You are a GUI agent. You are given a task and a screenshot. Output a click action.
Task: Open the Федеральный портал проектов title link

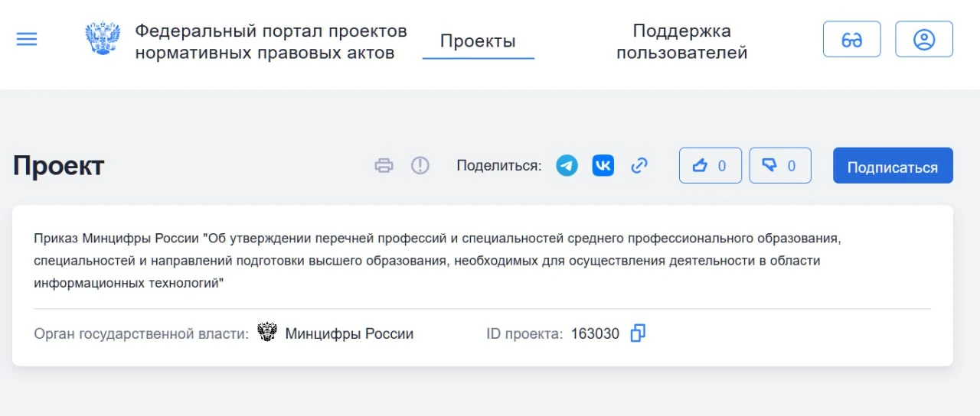[270, 42]
